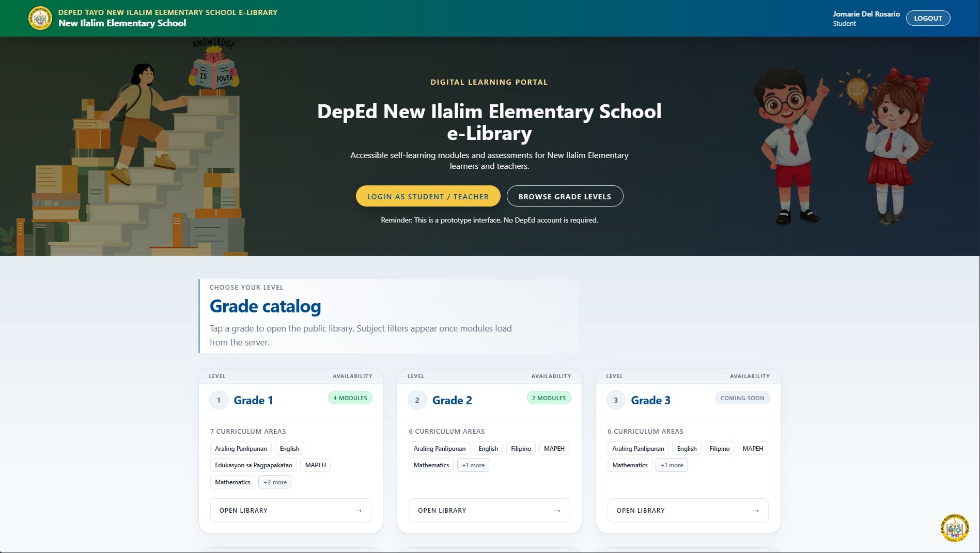
Task: Select Grade 2 Filipino tag
Action: (521, 449)
